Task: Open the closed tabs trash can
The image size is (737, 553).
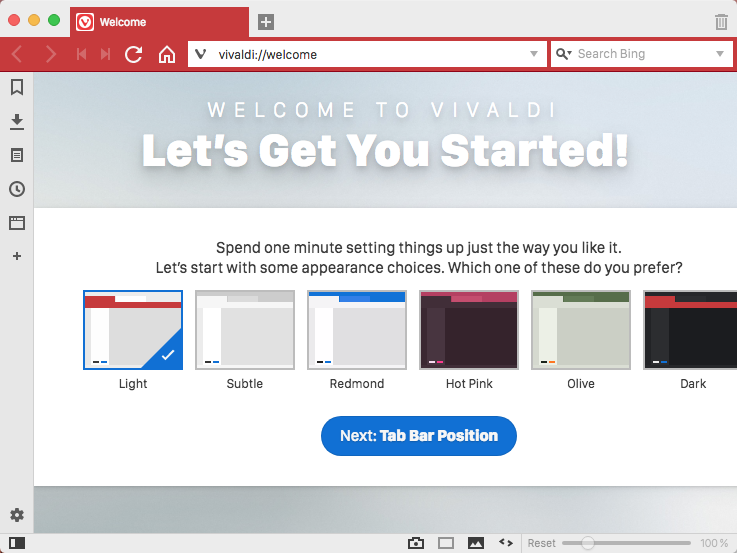Action: point(721,22)
